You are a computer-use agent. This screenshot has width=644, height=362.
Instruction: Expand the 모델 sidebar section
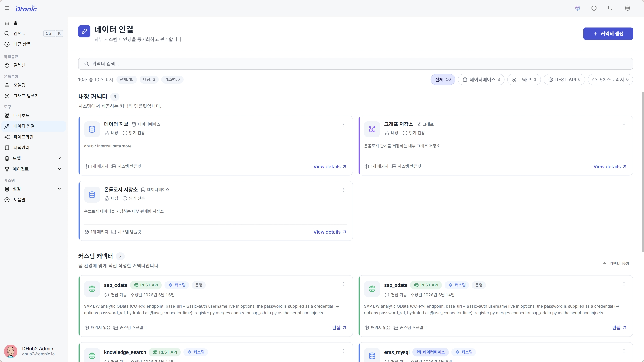tap(34, 158)
